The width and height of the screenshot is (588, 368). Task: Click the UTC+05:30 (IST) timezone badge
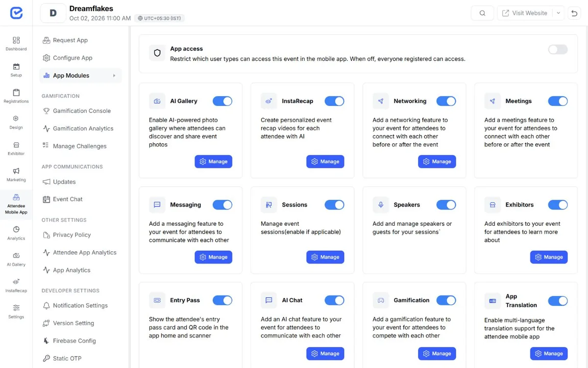tap(159, 18)
